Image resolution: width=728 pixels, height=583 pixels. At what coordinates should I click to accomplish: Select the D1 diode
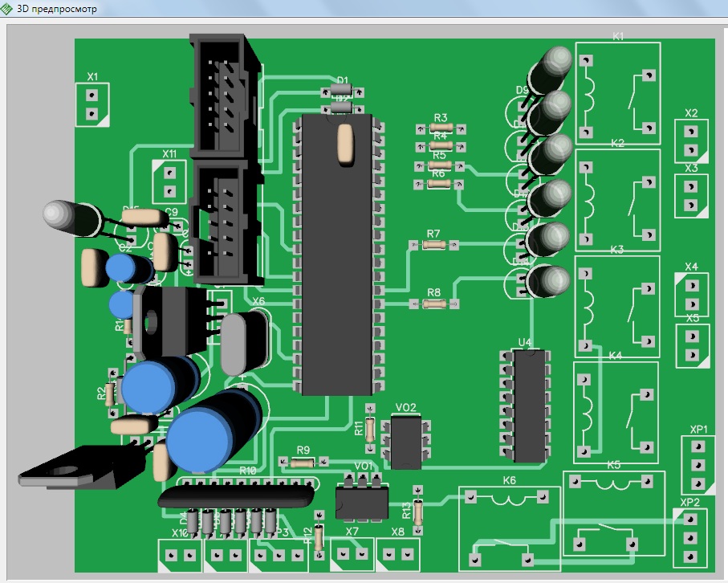pyautogui.click(x=342, y=91)
